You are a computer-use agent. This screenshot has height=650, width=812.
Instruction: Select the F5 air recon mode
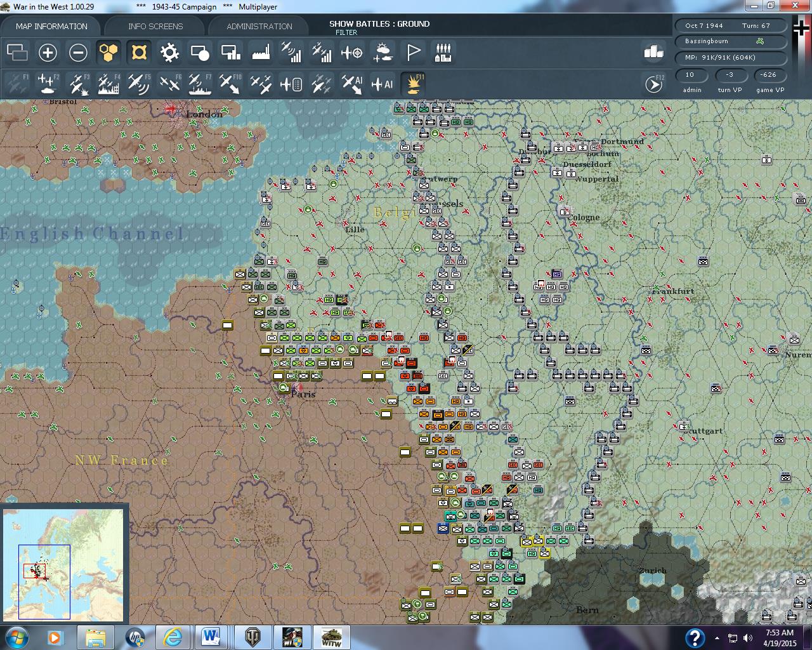139,84
